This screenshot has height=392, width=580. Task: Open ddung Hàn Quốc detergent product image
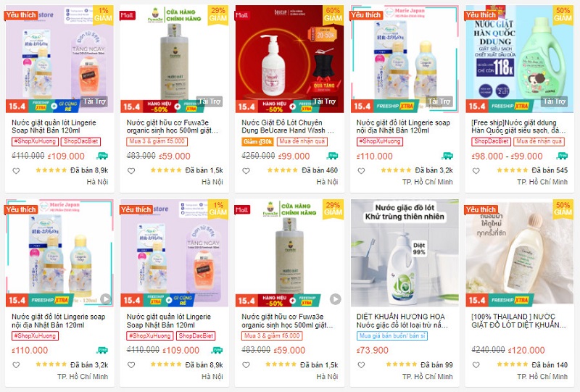[x=519, y=59]
